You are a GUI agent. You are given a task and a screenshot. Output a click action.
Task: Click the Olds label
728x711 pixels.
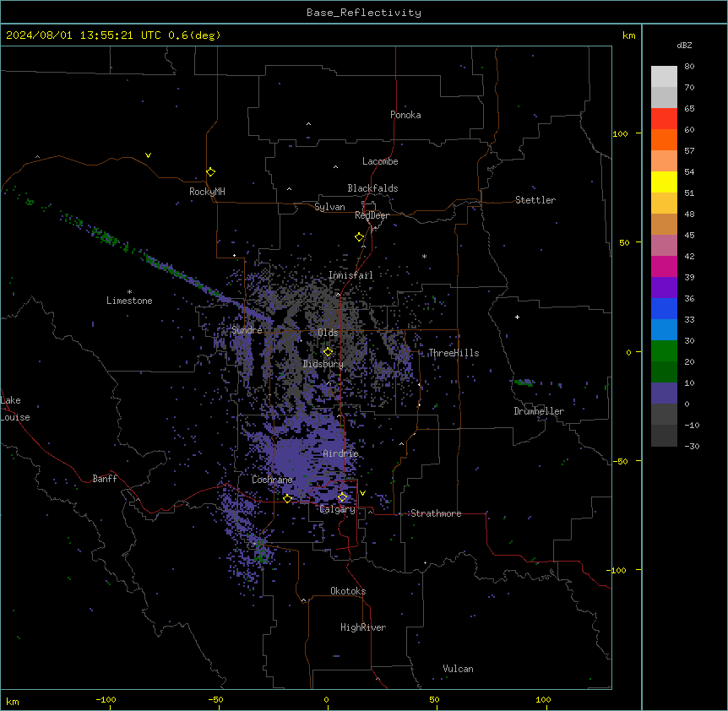point(328,333)
